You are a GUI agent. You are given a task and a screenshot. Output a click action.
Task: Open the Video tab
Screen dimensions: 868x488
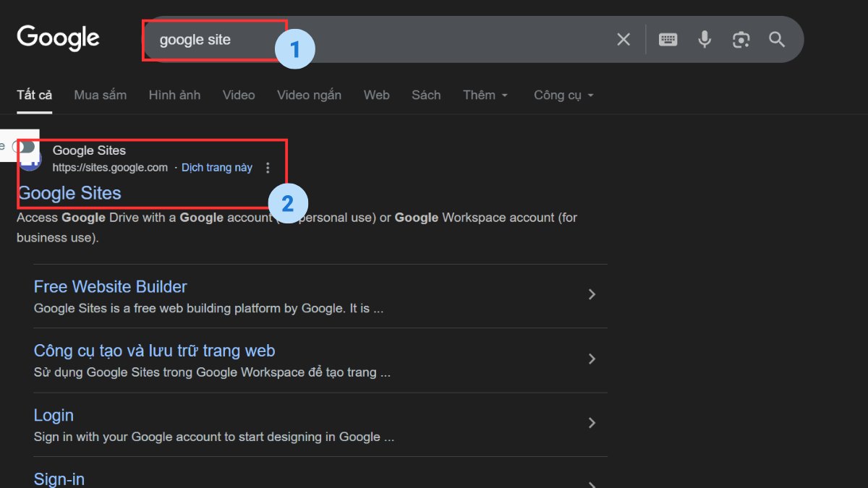(239, 95)
